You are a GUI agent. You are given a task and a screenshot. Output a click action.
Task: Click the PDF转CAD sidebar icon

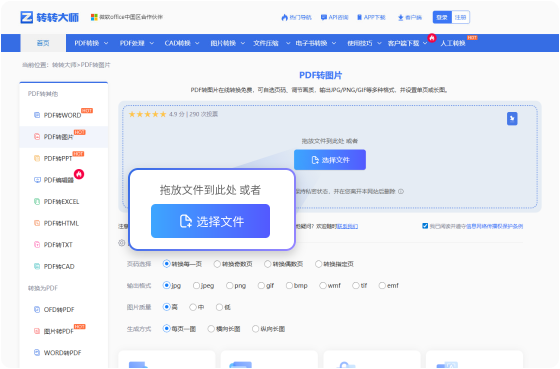point(37,266)
